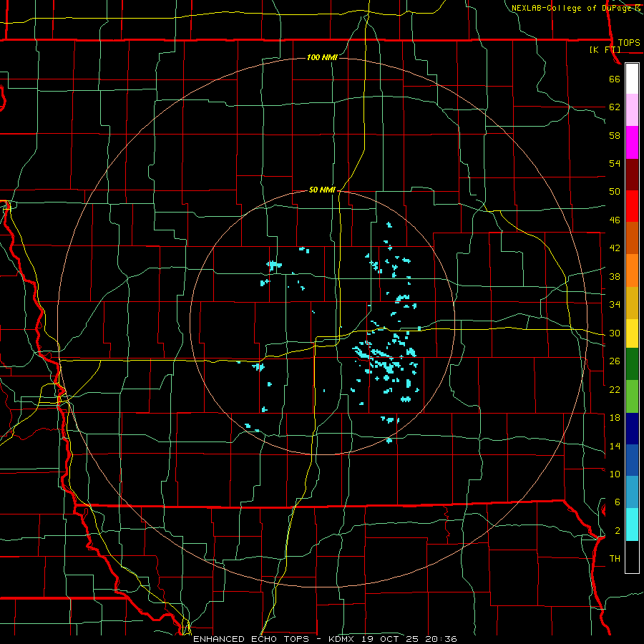Viewport: 644px width, 644px height.
Task: Click the '38' legend value
Action: [x=615, y=276]
